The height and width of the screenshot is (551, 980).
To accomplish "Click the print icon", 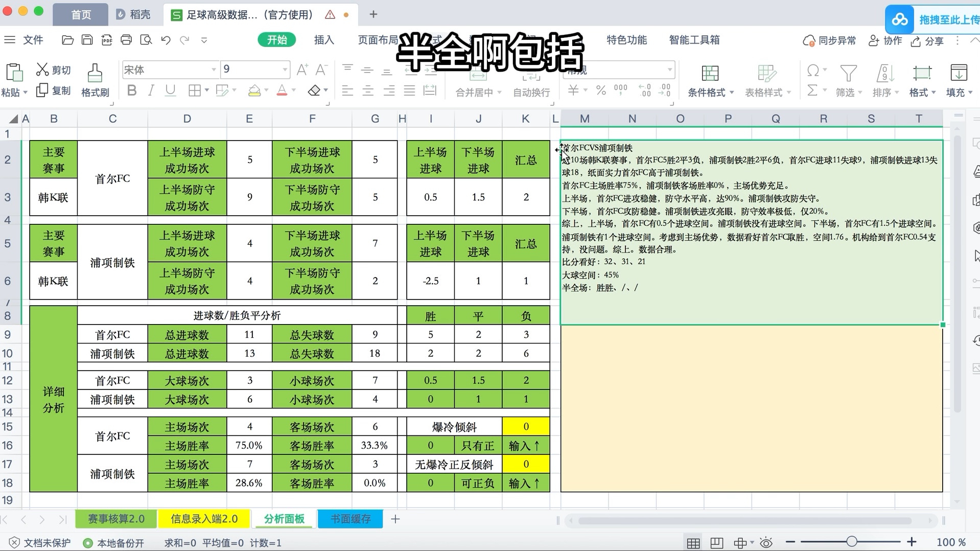I will 126,40.
